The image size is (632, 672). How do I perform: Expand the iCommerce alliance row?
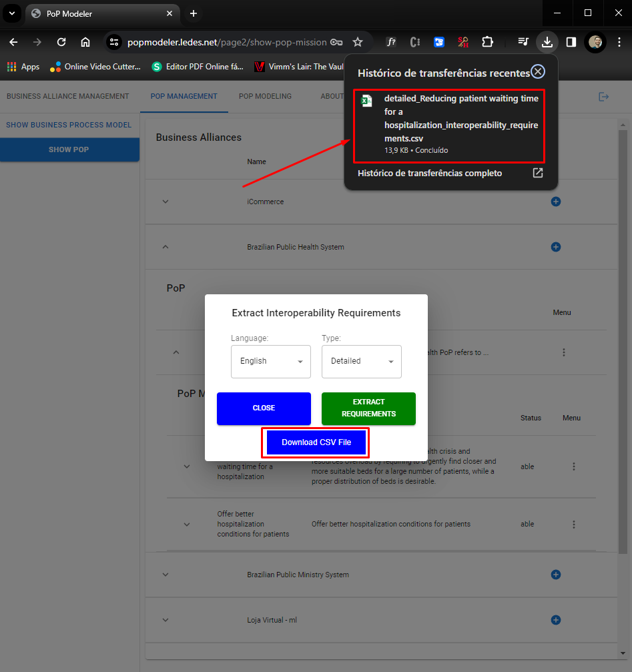tap(166, 202)
